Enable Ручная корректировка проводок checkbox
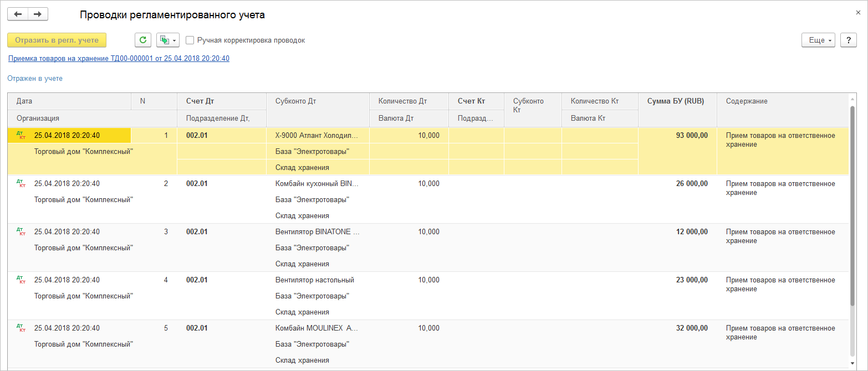Image resolution: width=868 pixels, height=371 pixels. coord(190,40)
